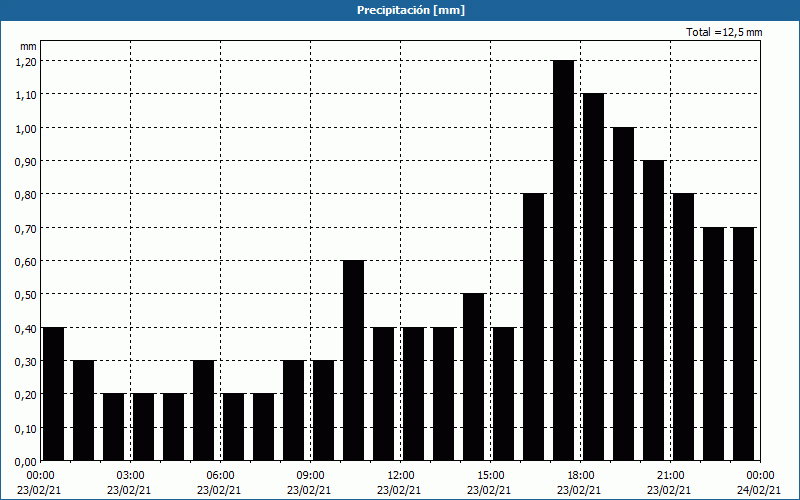The image size is (800, 500).
Task: Click the "mm" unit label above the y-axis
Action: [28, 46]
